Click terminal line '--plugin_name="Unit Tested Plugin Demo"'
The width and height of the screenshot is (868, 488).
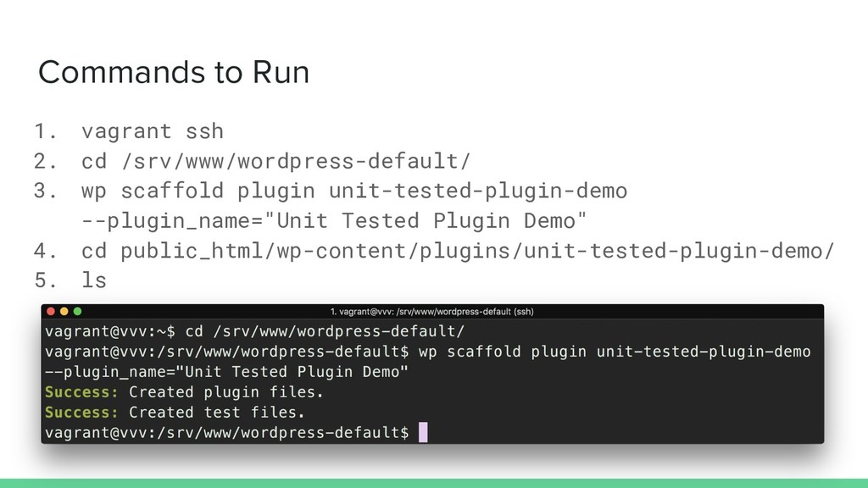(226, 372)
